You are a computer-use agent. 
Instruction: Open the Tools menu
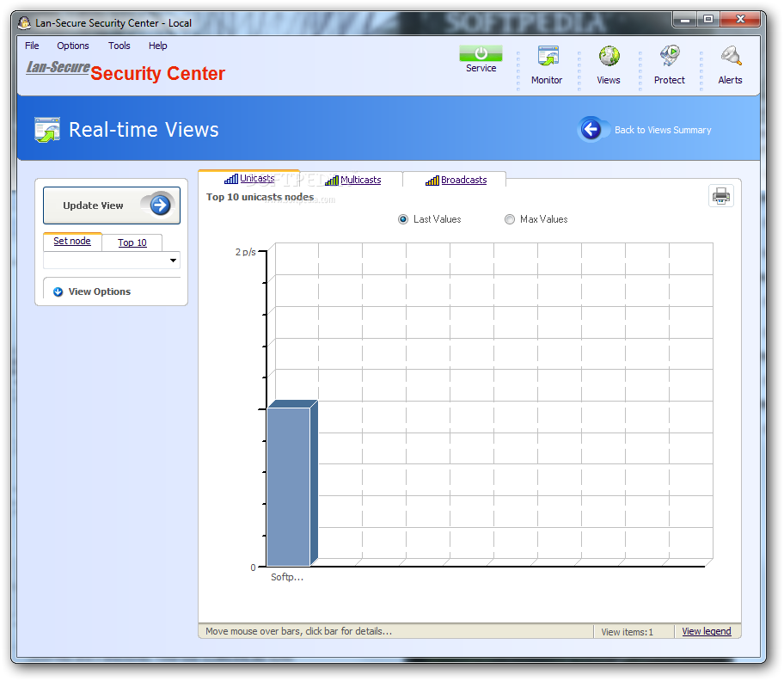click(x=119, y=46)
